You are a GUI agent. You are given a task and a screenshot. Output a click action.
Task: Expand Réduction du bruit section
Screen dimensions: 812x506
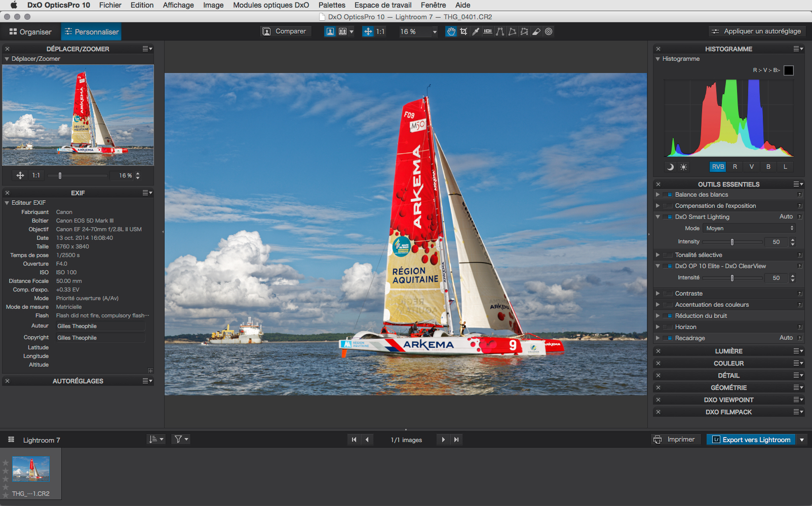[x=658, y=316]
